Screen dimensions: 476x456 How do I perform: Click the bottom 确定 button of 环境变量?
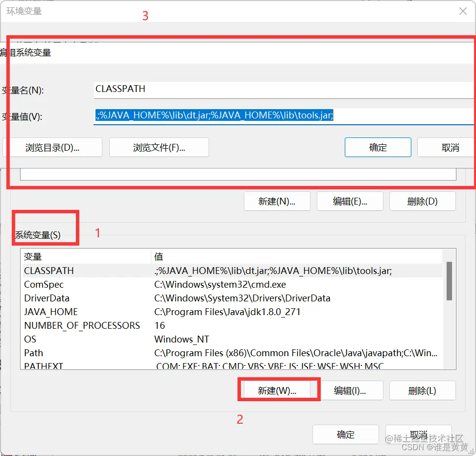click(x=345, y=434)
